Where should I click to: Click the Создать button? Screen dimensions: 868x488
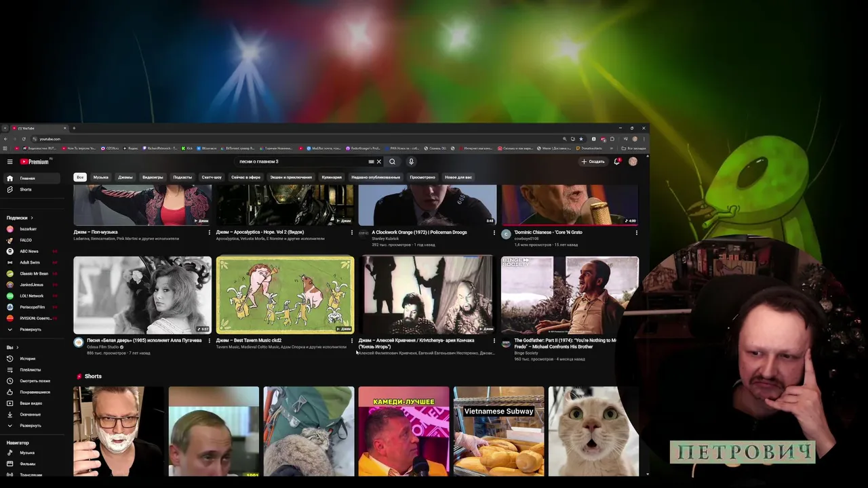(x=593, y=161)
